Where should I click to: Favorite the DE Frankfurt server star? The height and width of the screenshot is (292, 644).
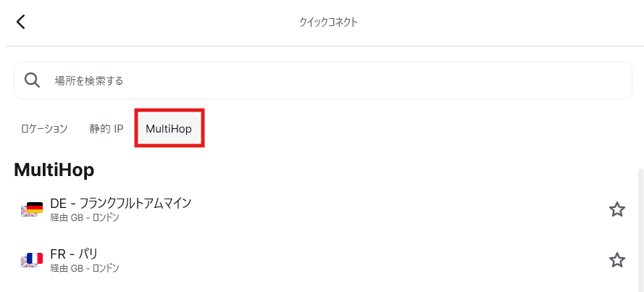click(616, 209)
